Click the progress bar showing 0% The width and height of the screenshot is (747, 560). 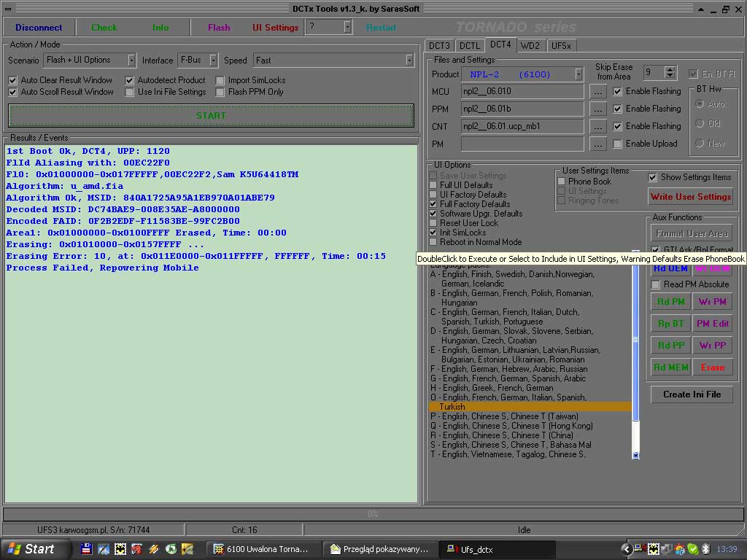(x=373, y=514)
